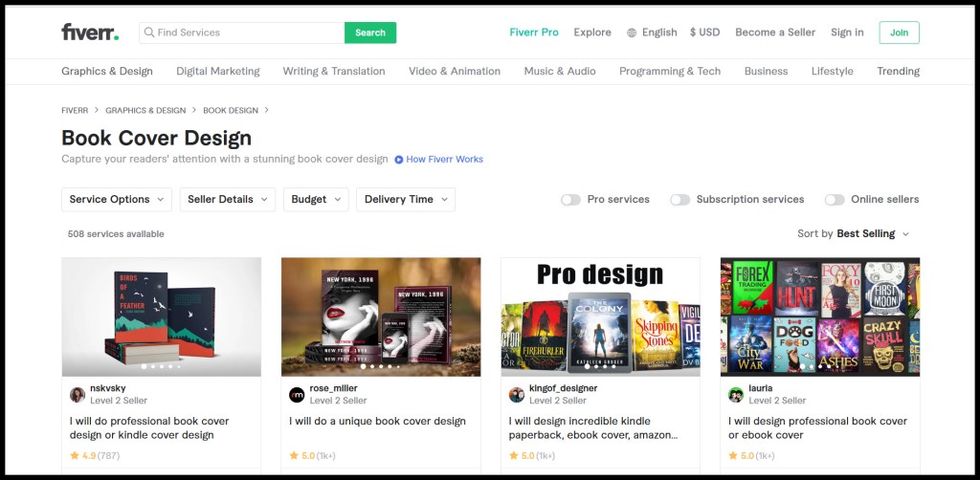Open nskvsky seller avatar
Image resolution: width=980 pixels, height=480 pixels.
point(78,395)
